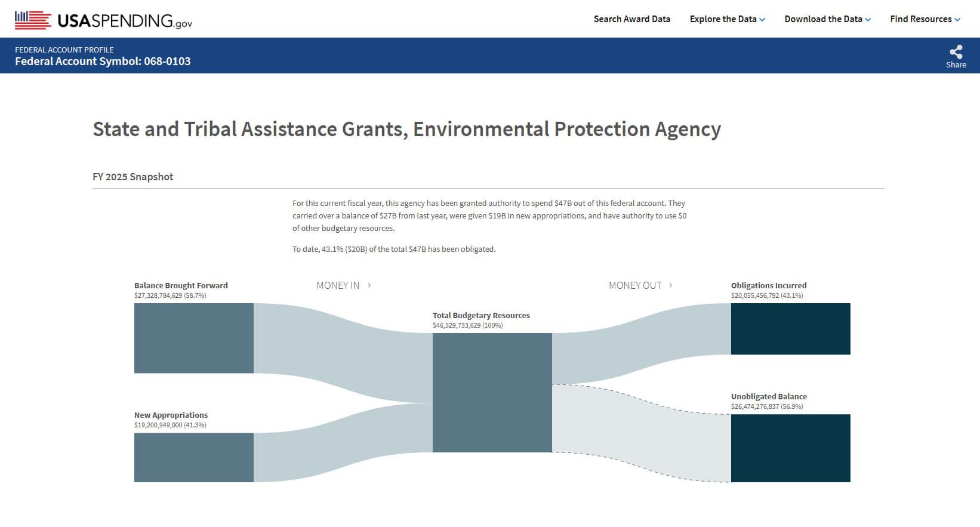
Task: Click the Obligations Incurred dark bar
Action: (x=790, y=329)
